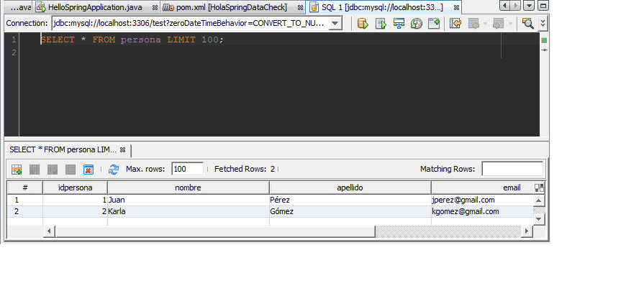
Task: Select the jperez@gmail.com cell
Action: click(482, 200)
